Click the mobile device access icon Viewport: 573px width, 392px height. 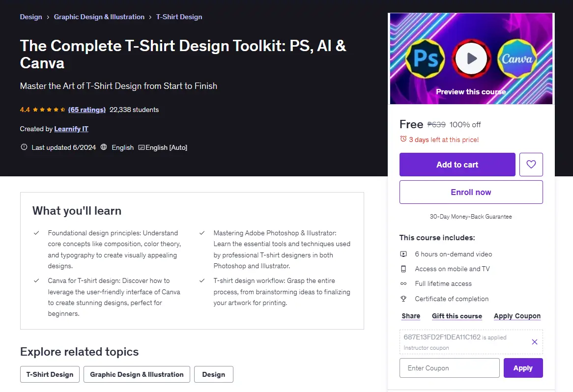[x=403, y=269]
